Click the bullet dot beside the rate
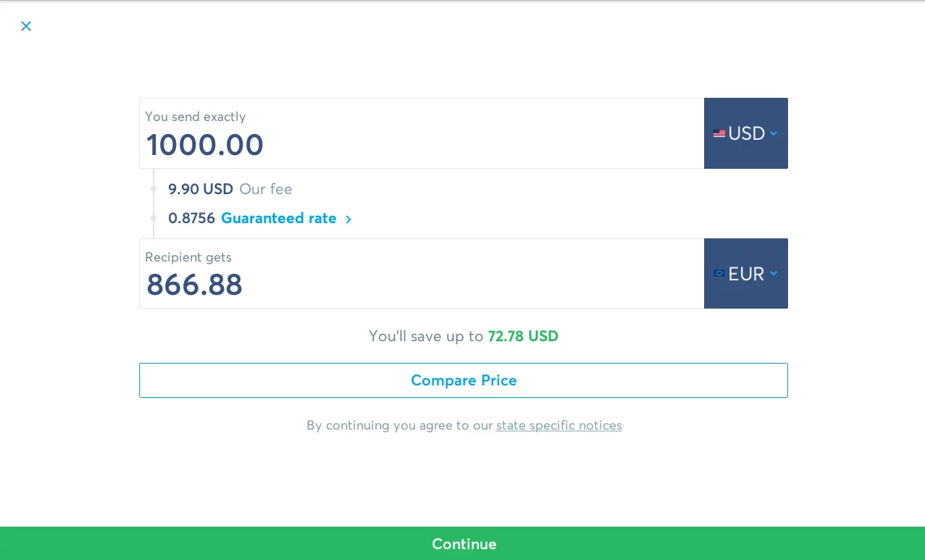925x560 pixels. [154, 218]
